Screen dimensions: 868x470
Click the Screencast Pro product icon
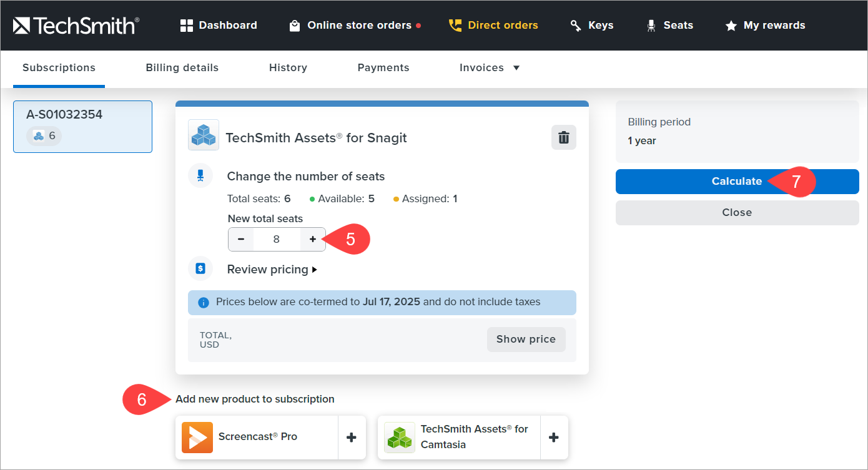tap(197, 438)
